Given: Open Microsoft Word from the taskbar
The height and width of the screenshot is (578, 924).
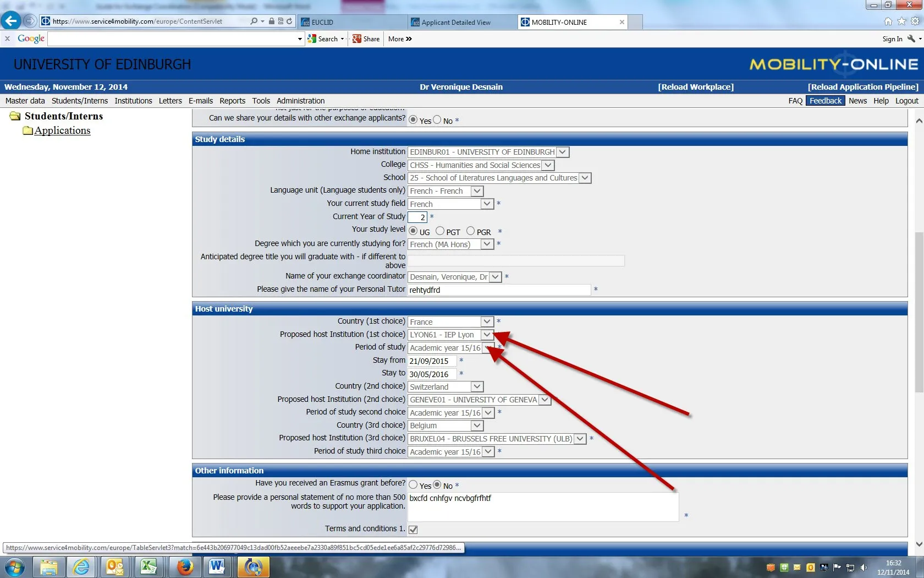Looking at the screenshot, I should click(217, 566).
